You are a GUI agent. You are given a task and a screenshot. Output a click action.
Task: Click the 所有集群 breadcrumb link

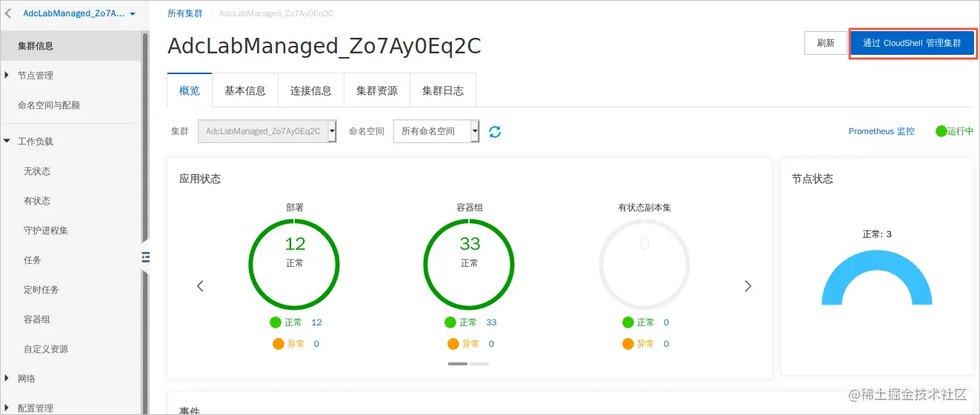[x=185, y=14]
